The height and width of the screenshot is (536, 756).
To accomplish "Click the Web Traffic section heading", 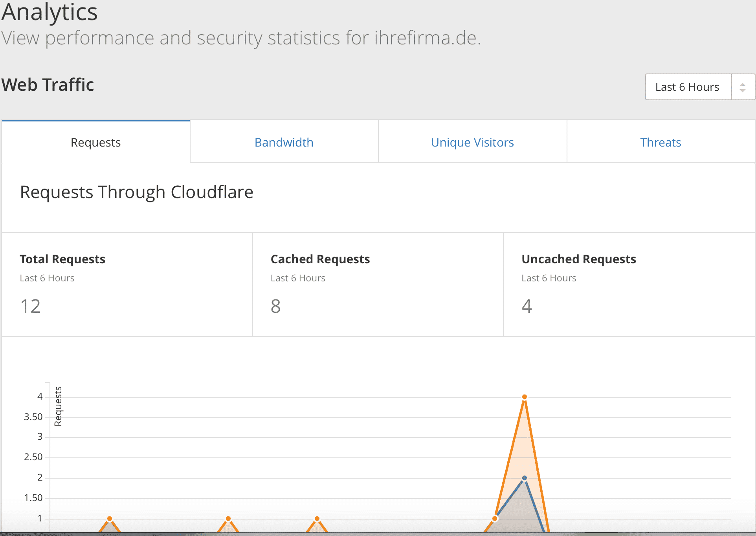I will tap(48, 85).
